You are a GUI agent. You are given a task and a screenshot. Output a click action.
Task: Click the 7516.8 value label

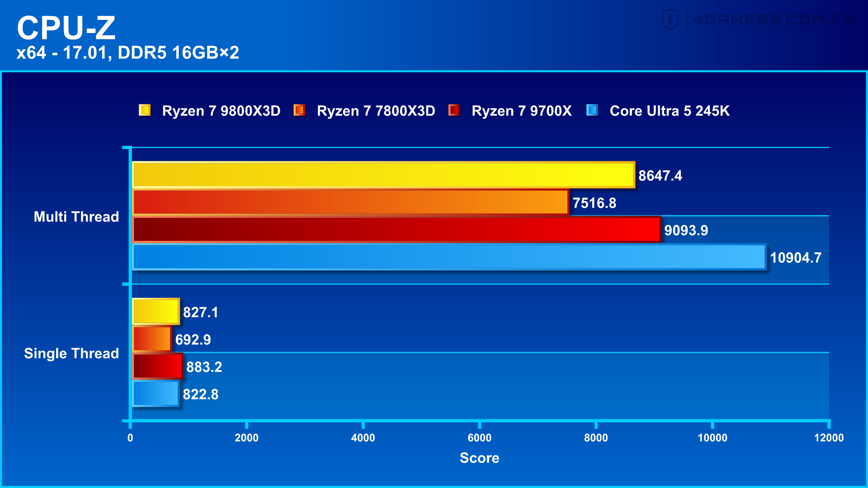(x=594, y=203)
